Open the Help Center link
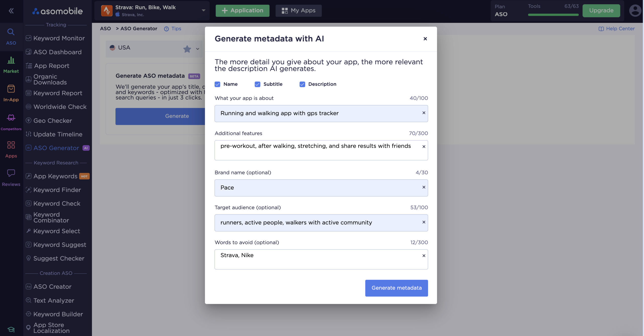The height and width of the screenshot is (336, 644). (620, 29)
